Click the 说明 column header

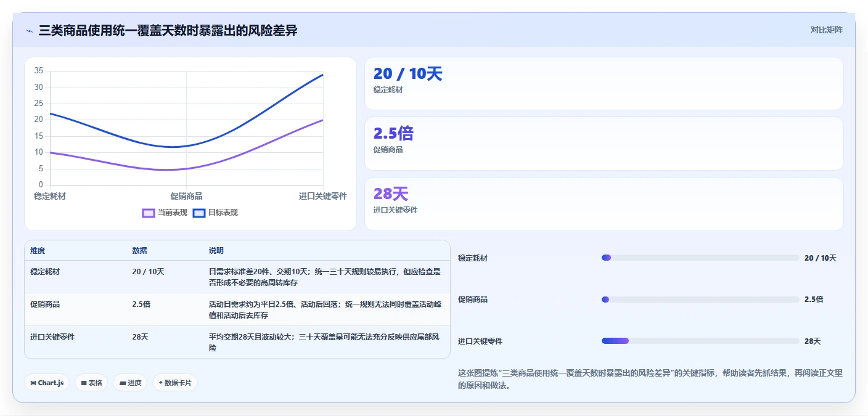pyautogui.click(x=216, y=251)
